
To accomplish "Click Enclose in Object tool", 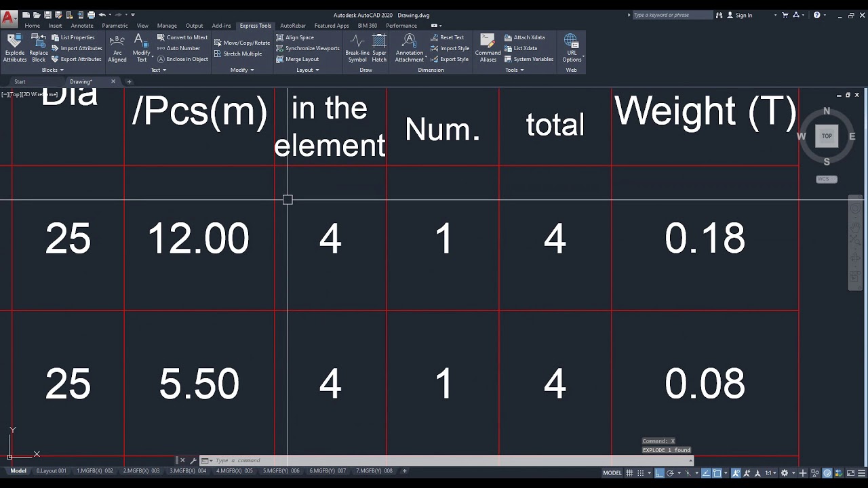I will tap(182, 59).
